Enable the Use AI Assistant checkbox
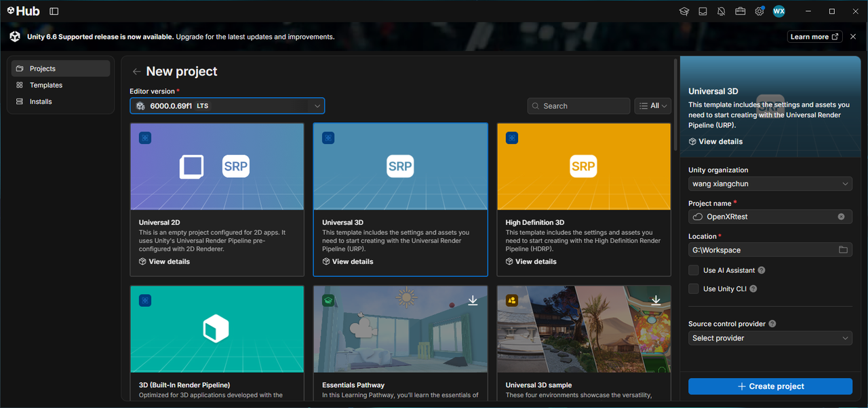 (694, 270)
